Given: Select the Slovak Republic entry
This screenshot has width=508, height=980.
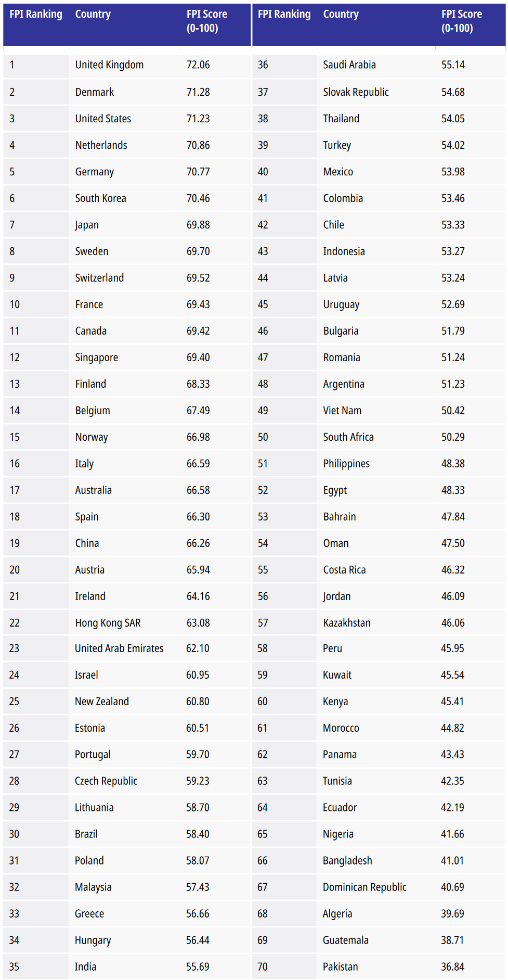Looking at the screenshot, I should [356, 92].
